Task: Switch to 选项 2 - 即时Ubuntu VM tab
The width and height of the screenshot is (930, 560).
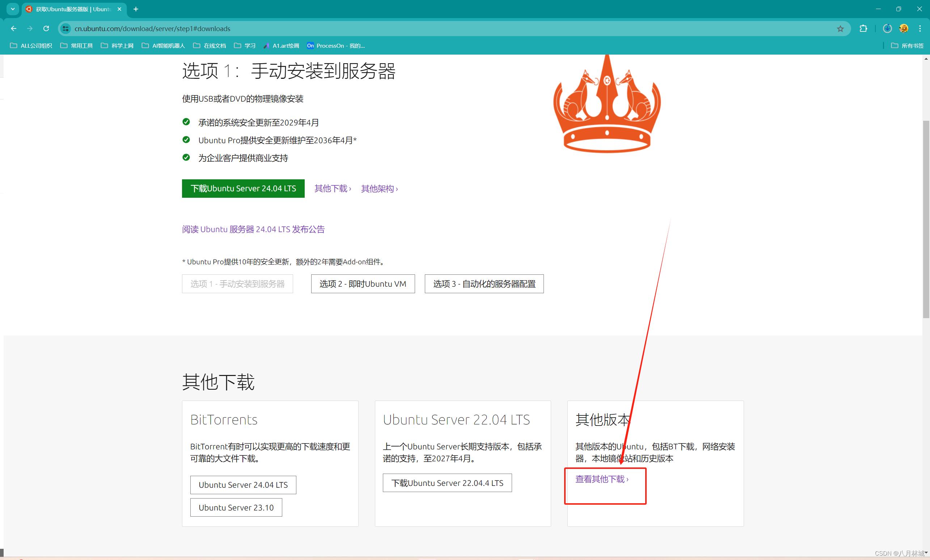Action: pyautogui.click(x=363, y=284)
